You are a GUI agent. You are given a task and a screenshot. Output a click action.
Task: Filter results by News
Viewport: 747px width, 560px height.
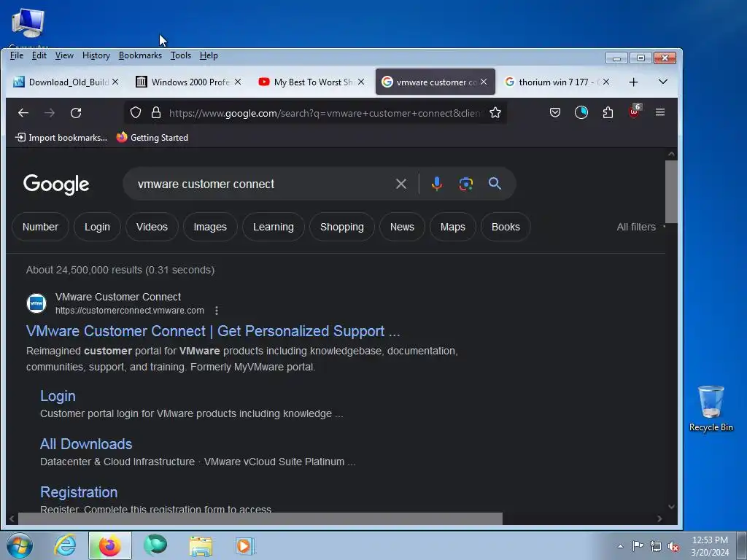402,227
